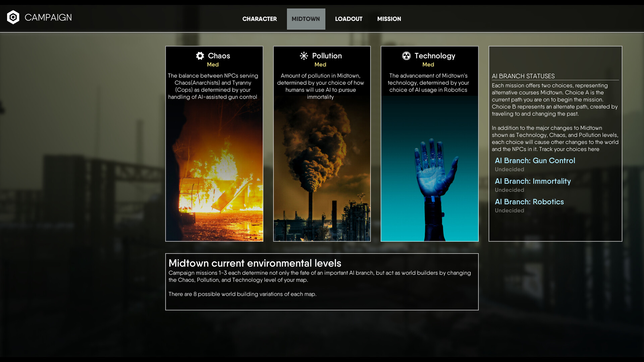The image size is (644, 362).
Task: Click the Technology description about Robotics
Action: pos(428,83)
